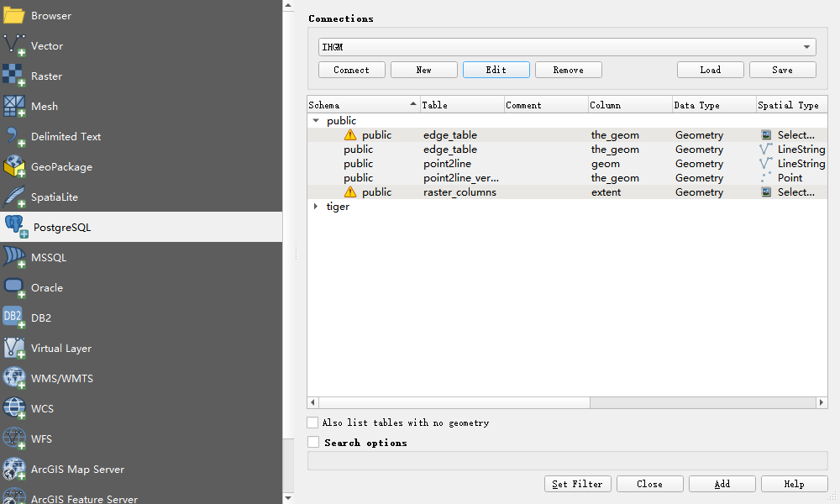Click the Add button

click(x=722, y=484)
